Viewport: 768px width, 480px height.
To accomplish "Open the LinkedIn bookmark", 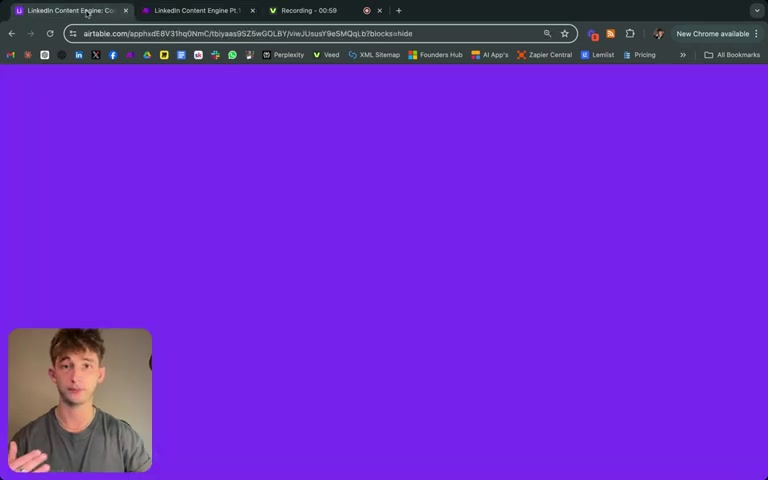I will tap(79, 55).
